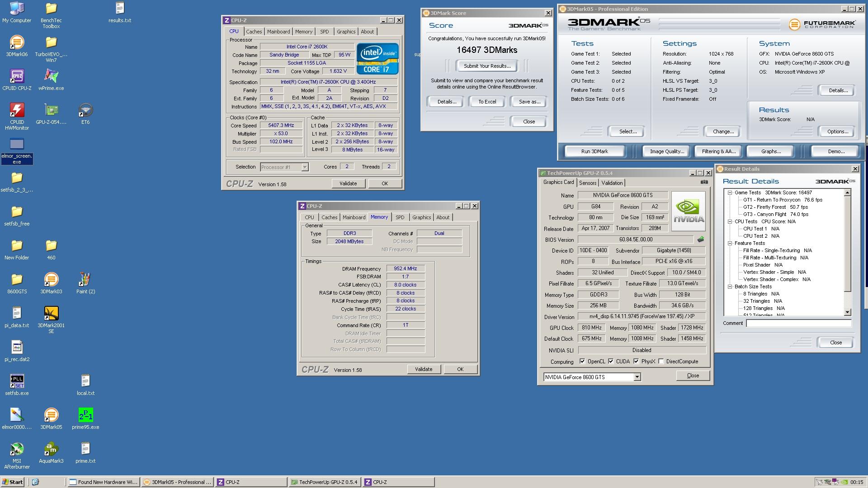Open the Processor #1 selection dropdown

click(305, 167)
